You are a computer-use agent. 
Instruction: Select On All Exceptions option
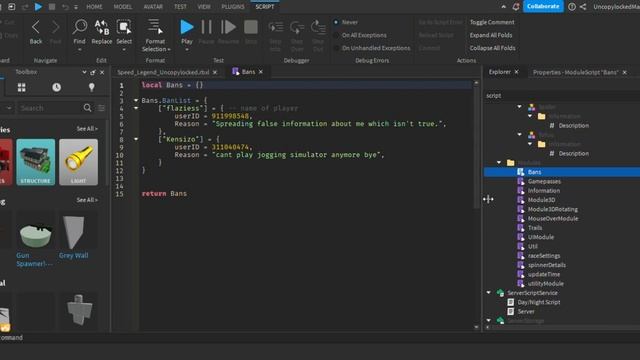[x=336, y=35]
